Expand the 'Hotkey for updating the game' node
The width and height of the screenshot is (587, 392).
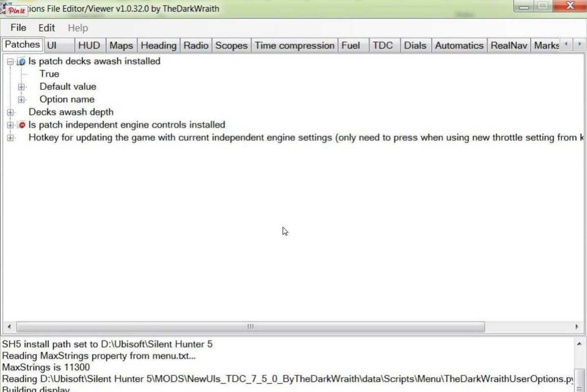pyautogui.click(x=10, y=138)
